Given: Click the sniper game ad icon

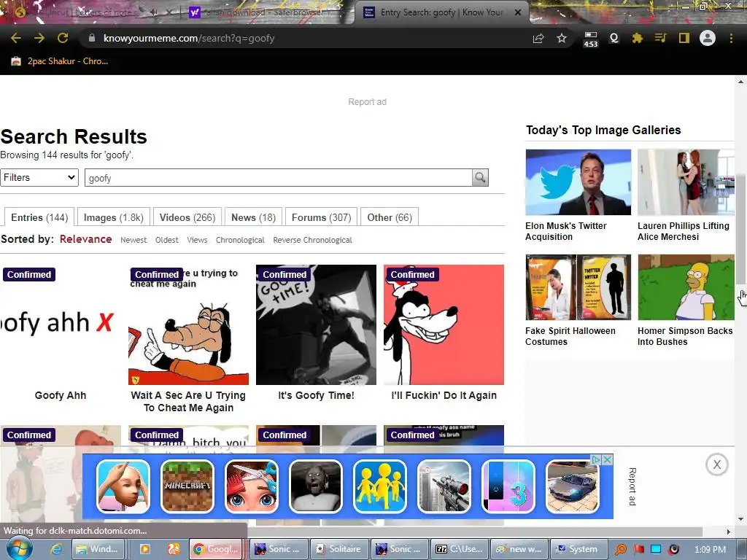Looking at the screenshot, I should point(444,486).
